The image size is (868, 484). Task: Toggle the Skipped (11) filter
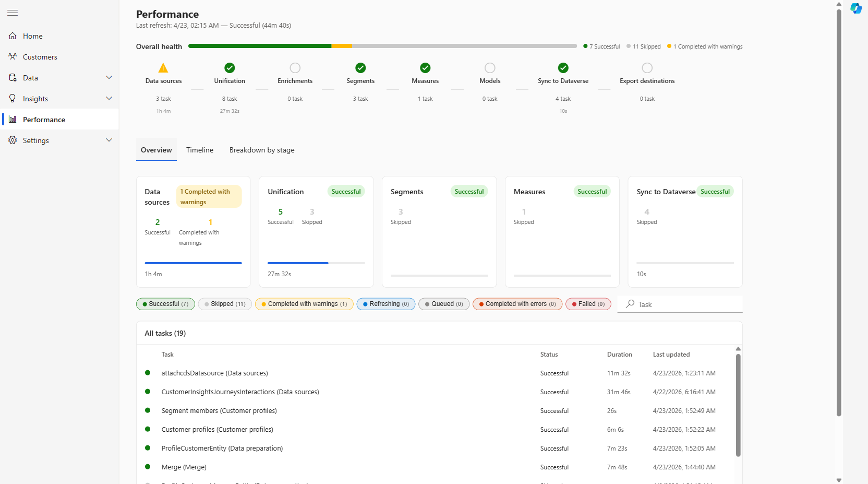(x=225, y=304)
